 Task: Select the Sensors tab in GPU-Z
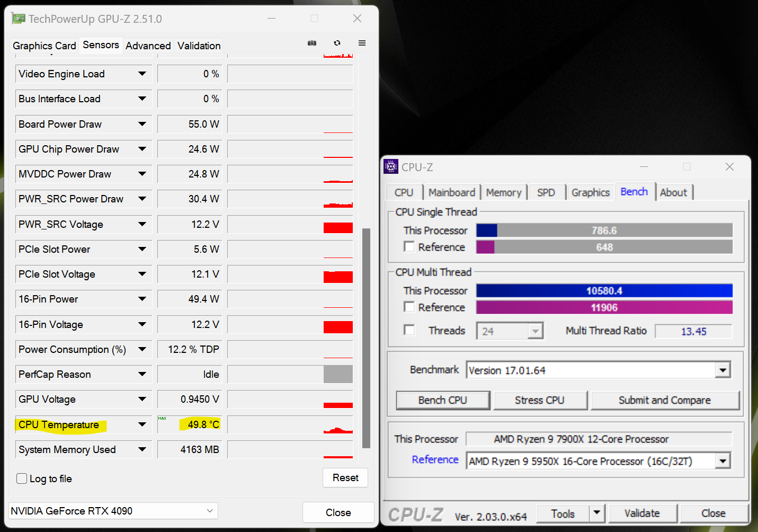101,45
